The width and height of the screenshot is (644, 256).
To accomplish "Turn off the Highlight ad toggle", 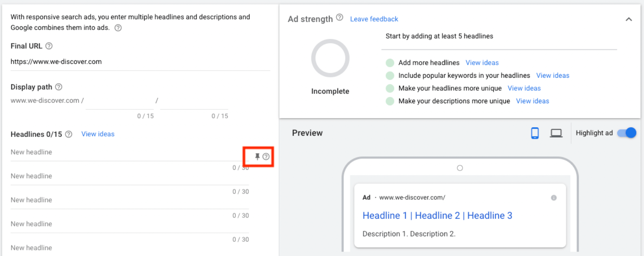I will point(627,133).
